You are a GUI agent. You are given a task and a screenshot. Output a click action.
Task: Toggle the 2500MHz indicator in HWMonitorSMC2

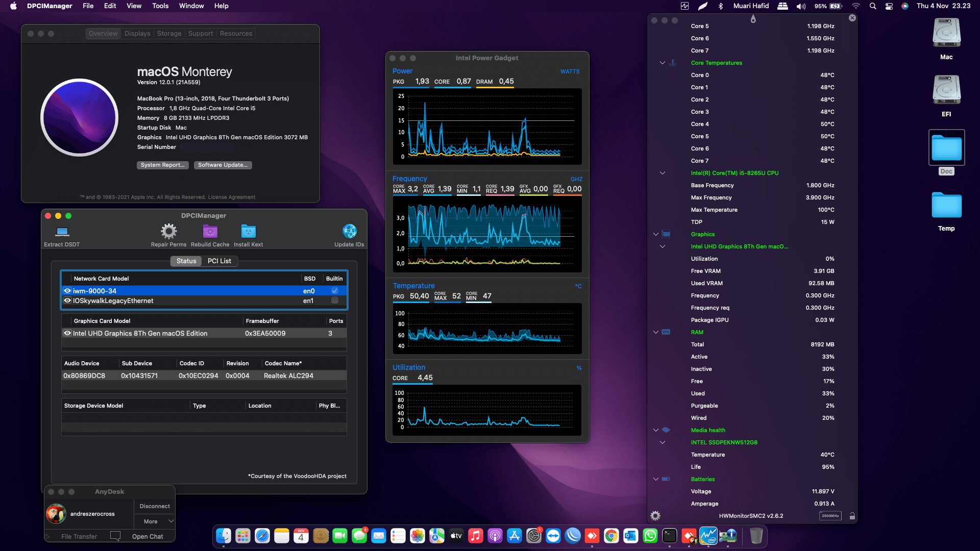pyautogui.click(x=830, y=516)
